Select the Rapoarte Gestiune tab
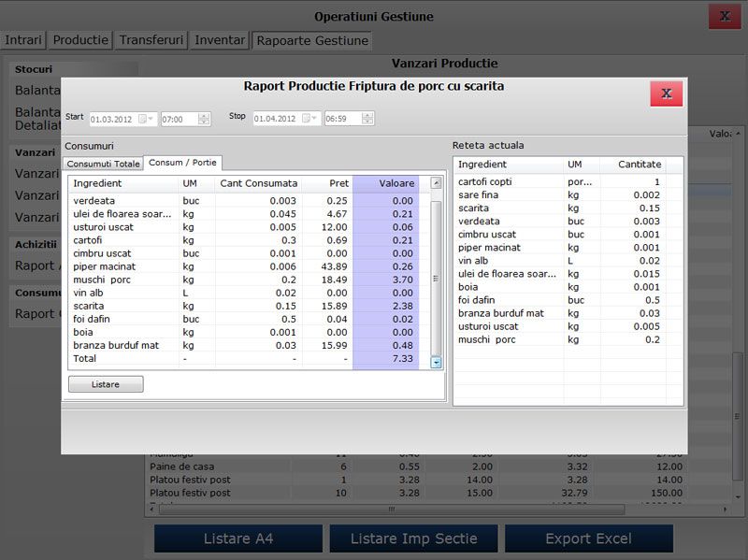The width and height of the screenshot is (748, 560). coord(312,40)
